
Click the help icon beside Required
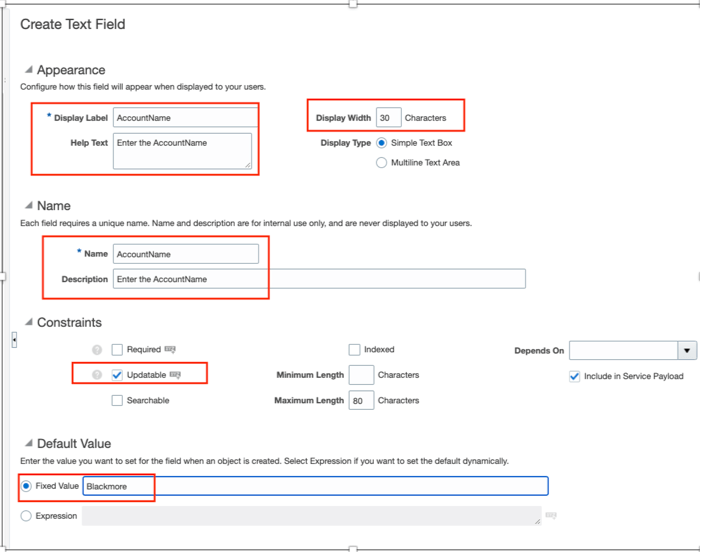[x=97, y=350]
